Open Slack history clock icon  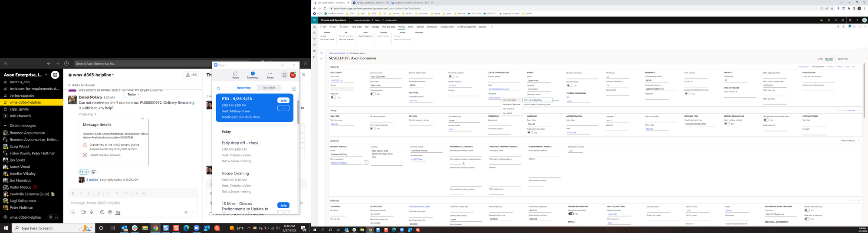66,63
